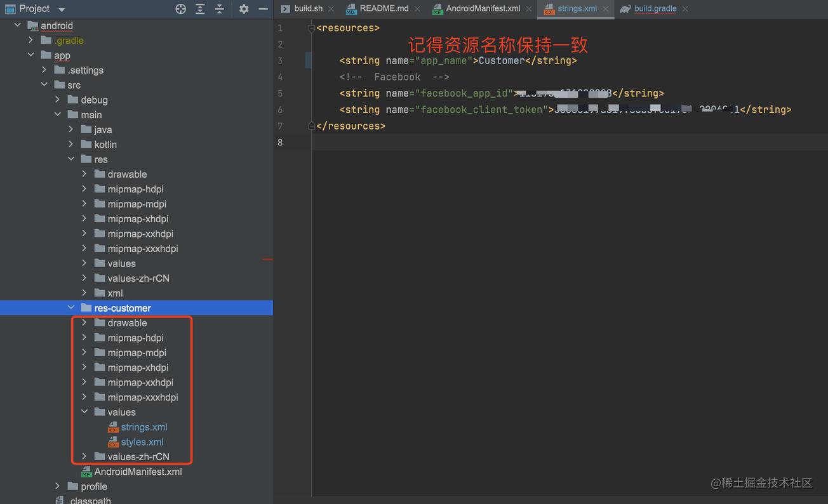The width and height of the screenshot is (828, 504).
Task: Collapse the res-customer folder
Action: [x=71, y=308]
